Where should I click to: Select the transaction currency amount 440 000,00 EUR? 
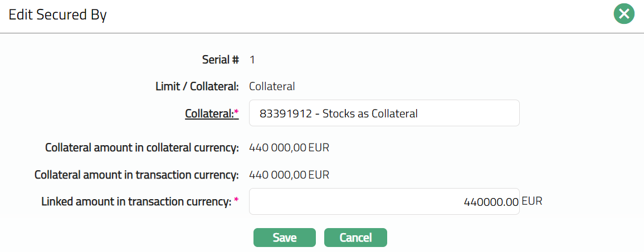pos(289,175)
